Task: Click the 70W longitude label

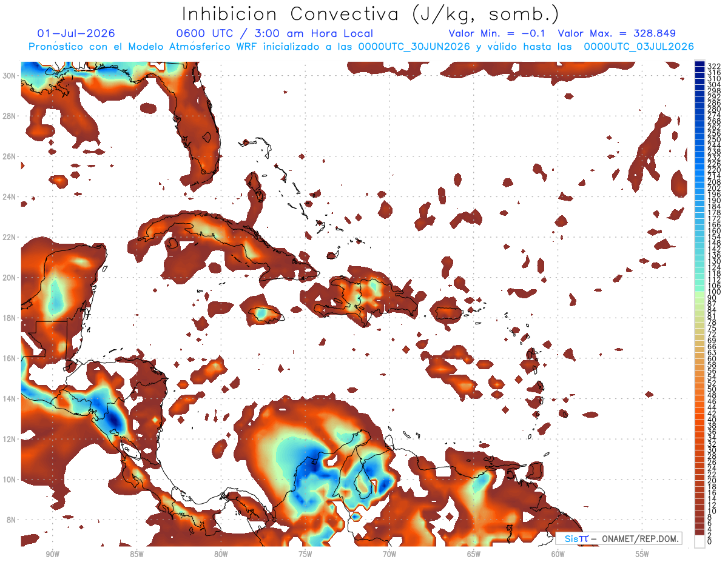Action: [x=389, y=554]
